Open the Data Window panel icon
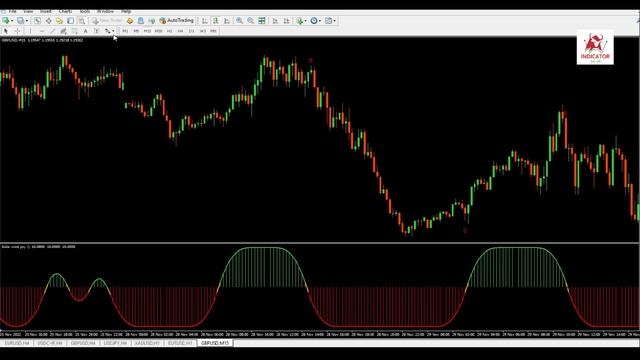The width and height of the screenshot is (640, 360). (x=49, y=20)
